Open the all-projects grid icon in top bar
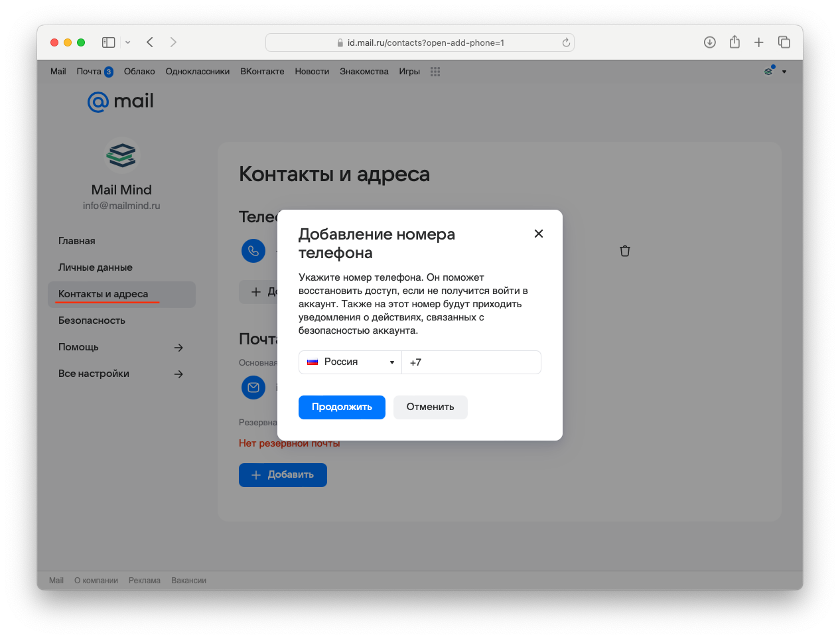Image resolution: width=840 pixels, height=639 pixels. 435,71
